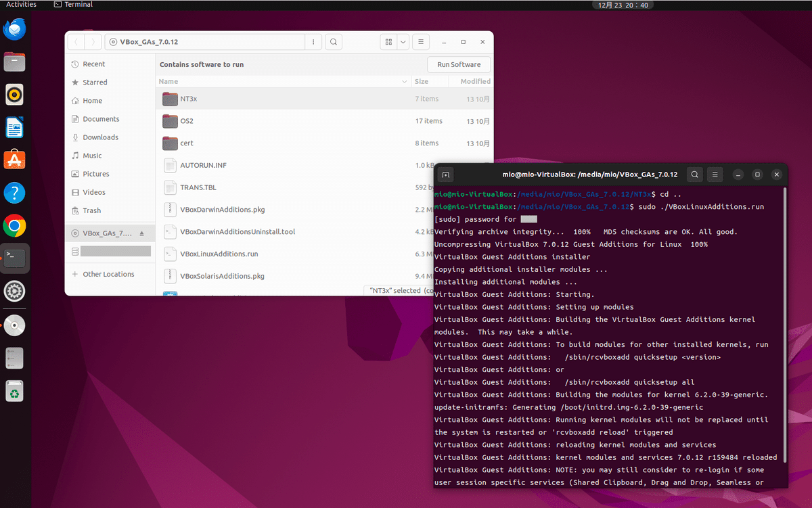
Task: Select AUTORUN.INF file
Action: (294, 165)
